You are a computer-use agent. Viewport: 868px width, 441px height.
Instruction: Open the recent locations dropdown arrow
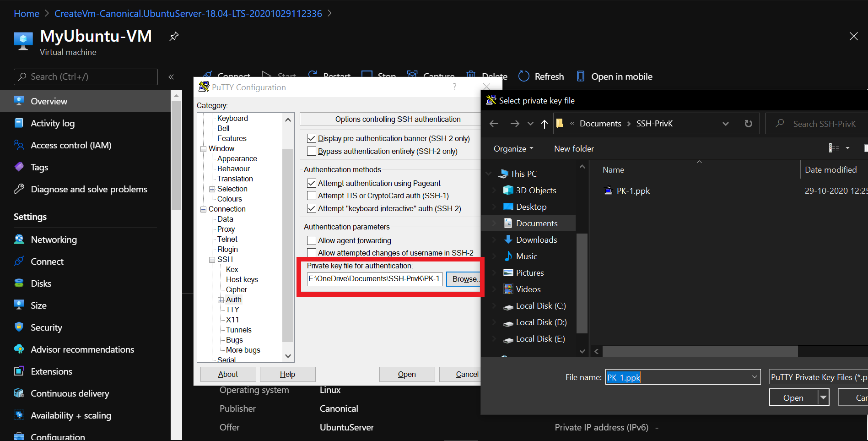530,124
